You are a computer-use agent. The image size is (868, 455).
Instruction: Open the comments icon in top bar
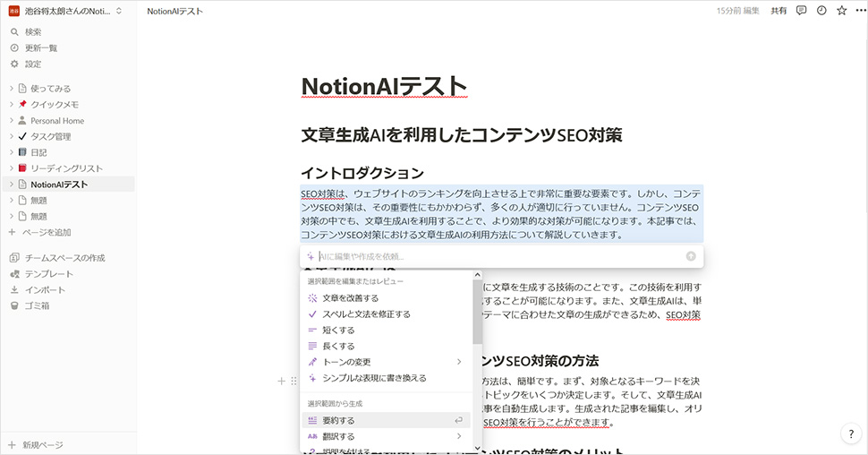(801, 11)
